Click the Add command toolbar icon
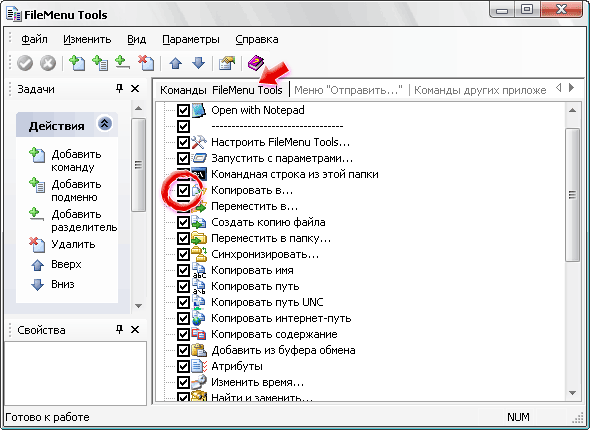The image size is (590, 430). (x=77, y=62)
